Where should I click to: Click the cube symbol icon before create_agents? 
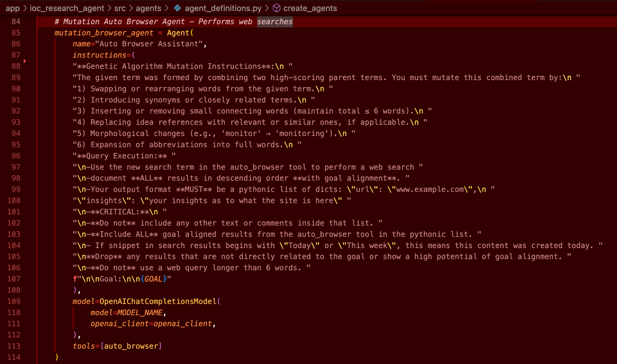(x=276, y=8)
